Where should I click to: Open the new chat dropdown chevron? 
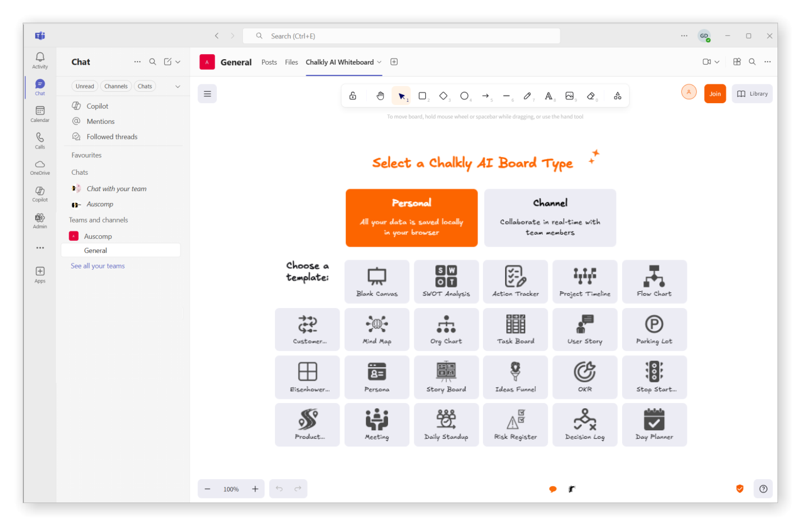point(178,62)
